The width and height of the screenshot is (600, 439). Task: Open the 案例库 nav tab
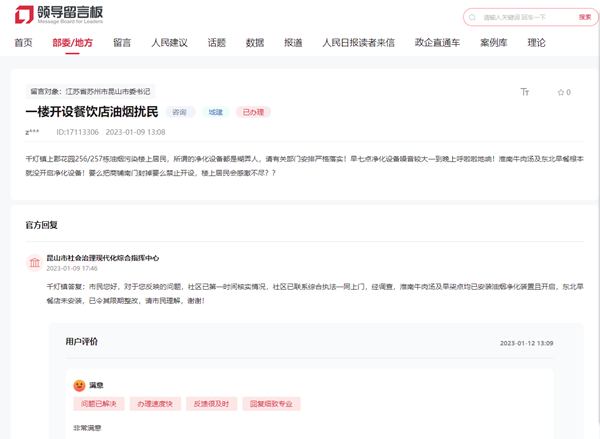point(494,43)
